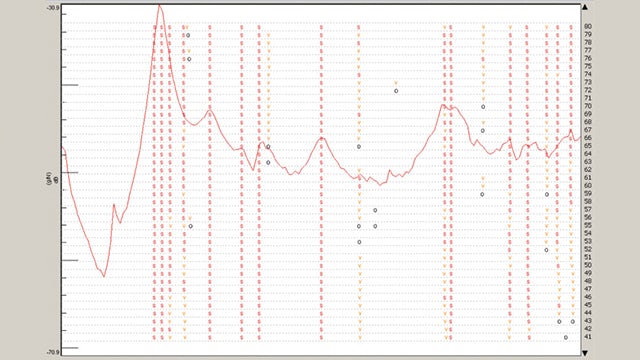Click the highest peak of the red curve

pyautogui.click(x=160, y=5)
